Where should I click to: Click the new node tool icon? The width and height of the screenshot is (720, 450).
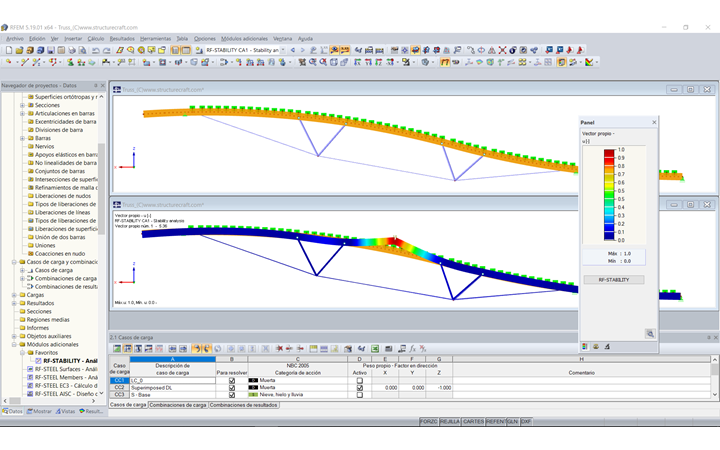click(9, 62)
